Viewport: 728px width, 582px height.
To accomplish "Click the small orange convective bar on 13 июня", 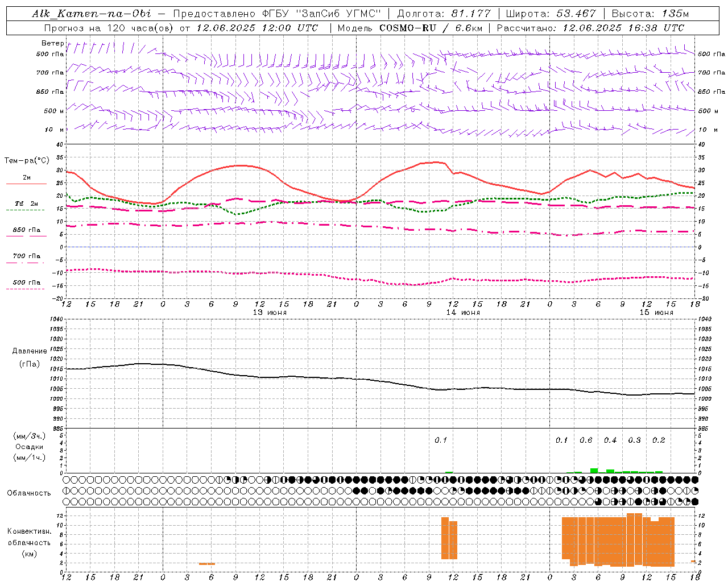I will click(x=207, y=564).
